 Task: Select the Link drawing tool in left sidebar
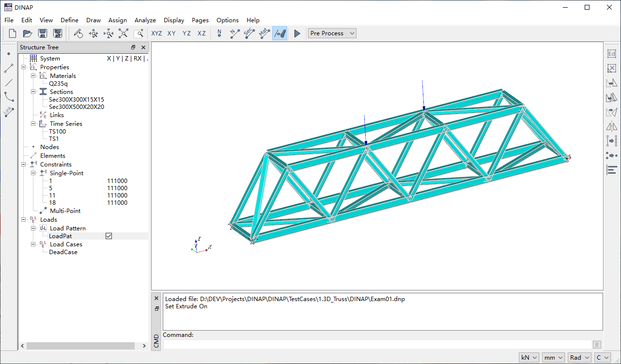point(8,112)
